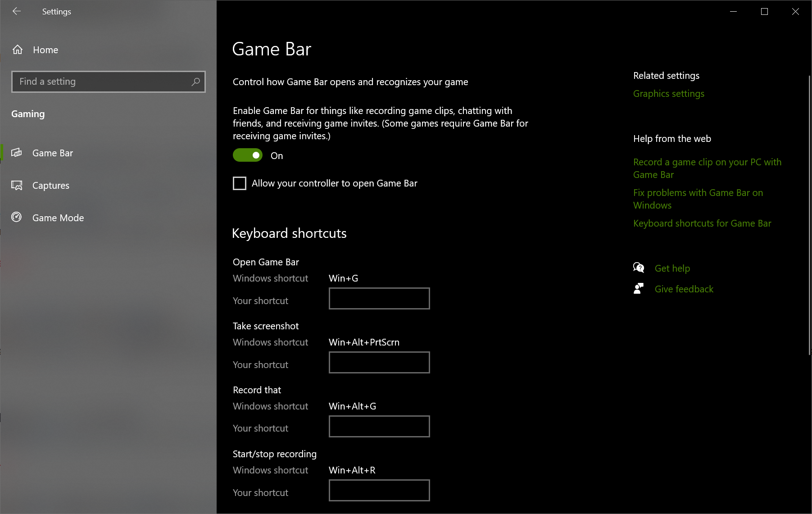This screenshot has width=812, height=514.
Task: Click the Gaming category heading
Action: (28, 114)
